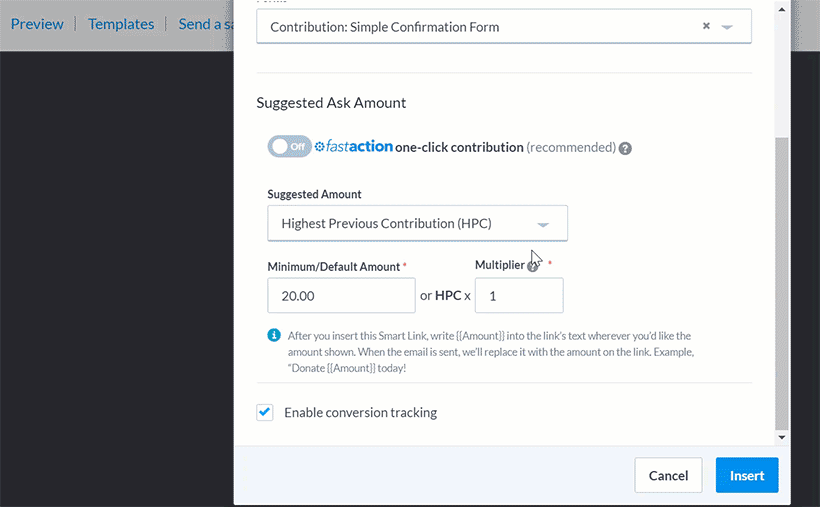Clear the selected Contribution form with the x icon

click(706, 26)
